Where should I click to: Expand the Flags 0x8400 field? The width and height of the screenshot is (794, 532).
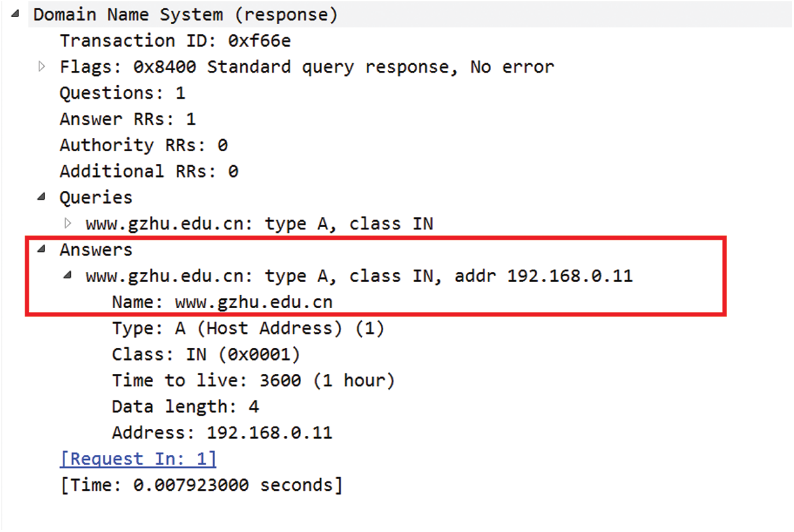tap(42, 66)
